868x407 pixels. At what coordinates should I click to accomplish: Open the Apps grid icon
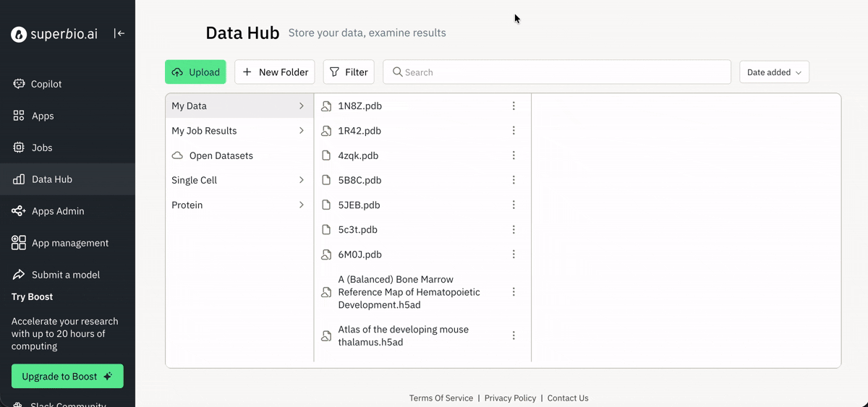[x=19, y=116]
